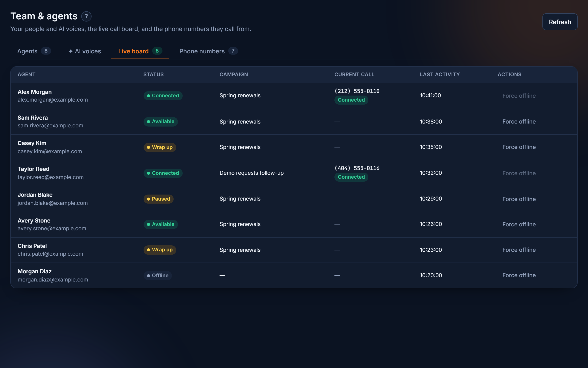This screenshot has width=588, height=368.
Task: Click Morgan Diaz's Offline status badge
Action: tap(158, 275)
